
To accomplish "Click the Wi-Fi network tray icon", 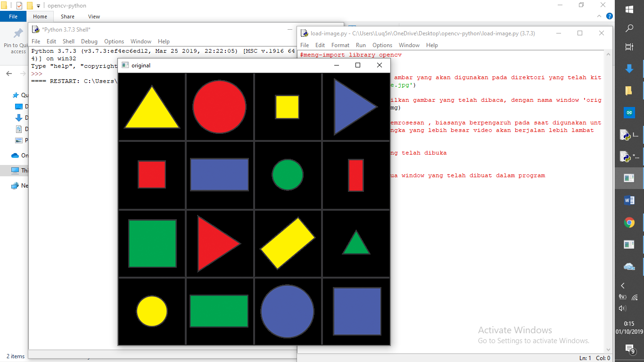I will pyautogui.click(x=636, y=297).
